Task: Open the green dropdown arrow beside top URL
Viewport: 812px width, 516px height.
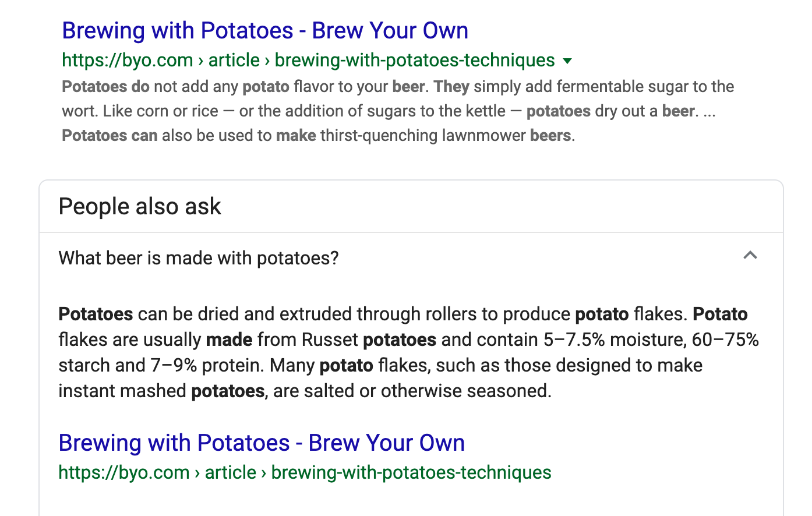Action: click(x=567, y=61)
